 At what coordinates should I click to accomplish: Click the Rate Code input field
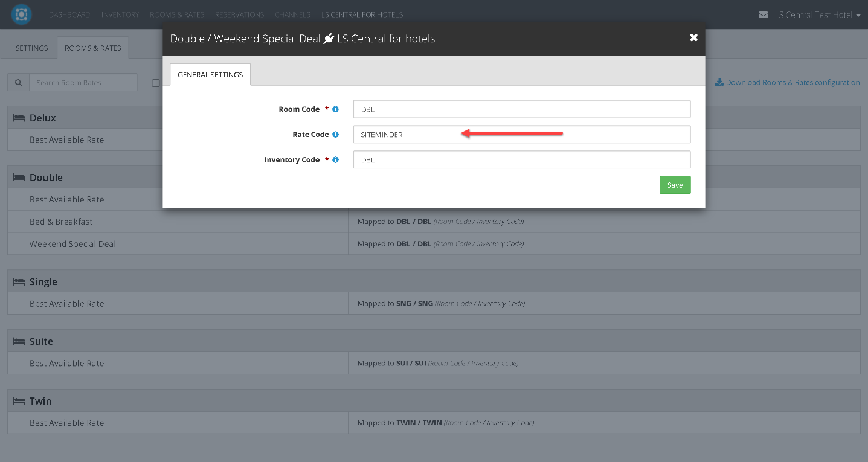coord(521,135)
